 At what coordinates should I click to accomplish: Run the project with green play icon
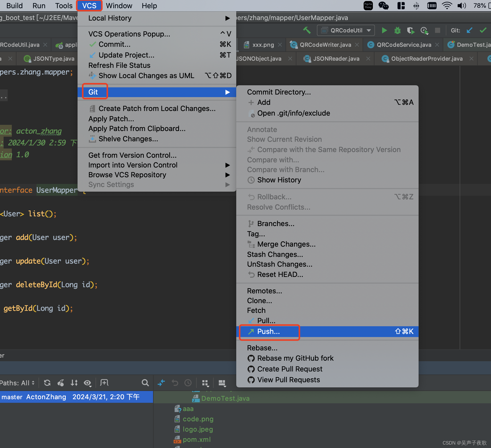384,30
